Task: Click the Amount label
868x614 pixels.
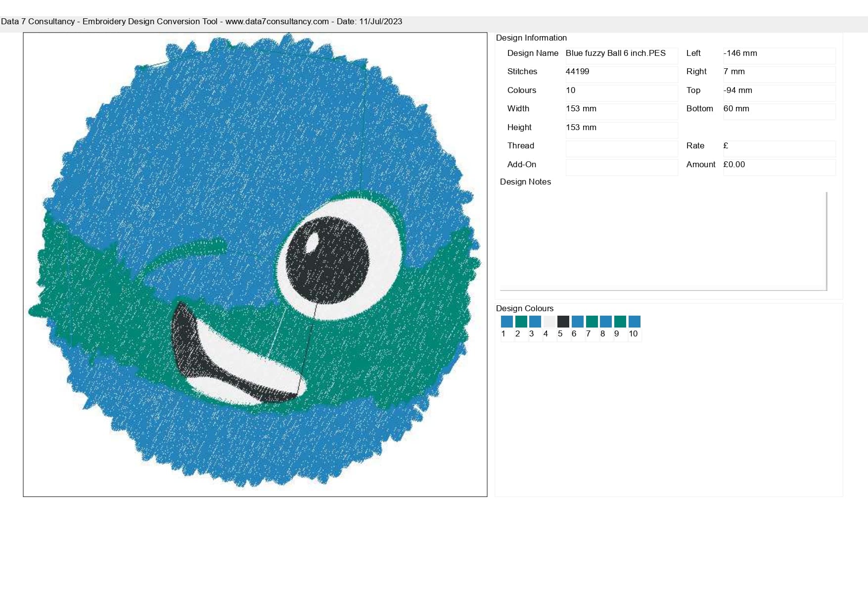Action: (x=700, y=164)
